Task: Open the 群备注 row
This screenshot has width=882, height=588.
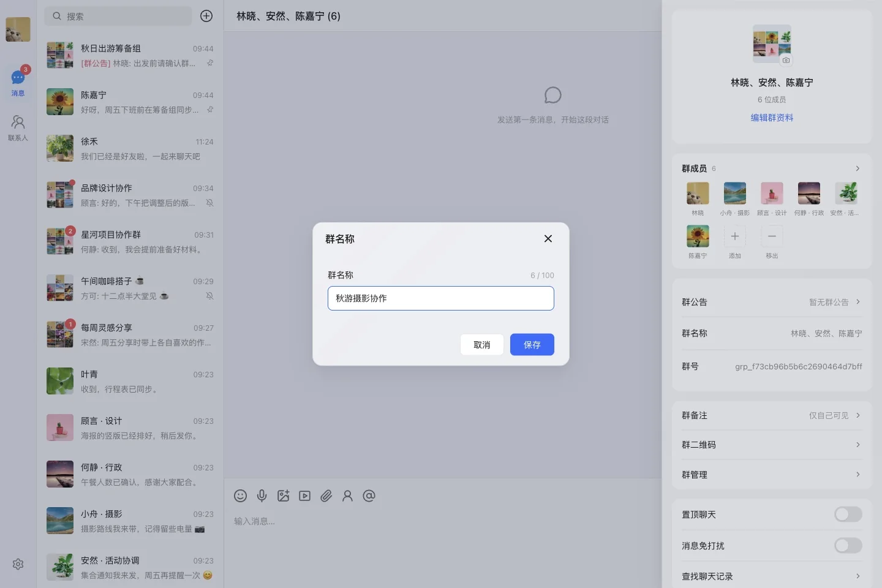Action: click(x=772, y=415)
